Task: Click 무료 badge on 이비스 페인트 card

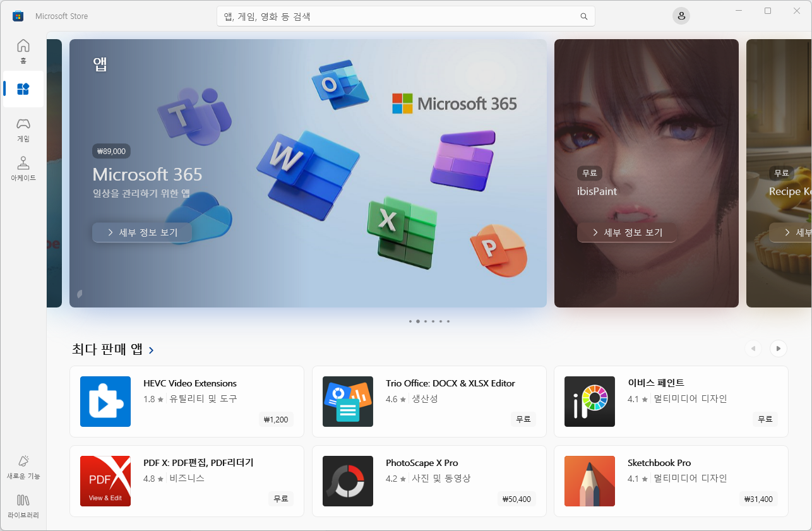Action: [x=765, y=419]
